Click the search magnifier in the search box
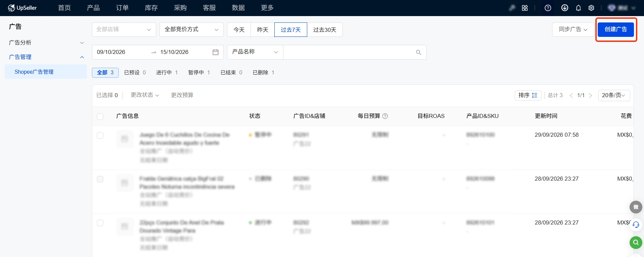Screen dimensions: 644x257 tap(419, 52)
